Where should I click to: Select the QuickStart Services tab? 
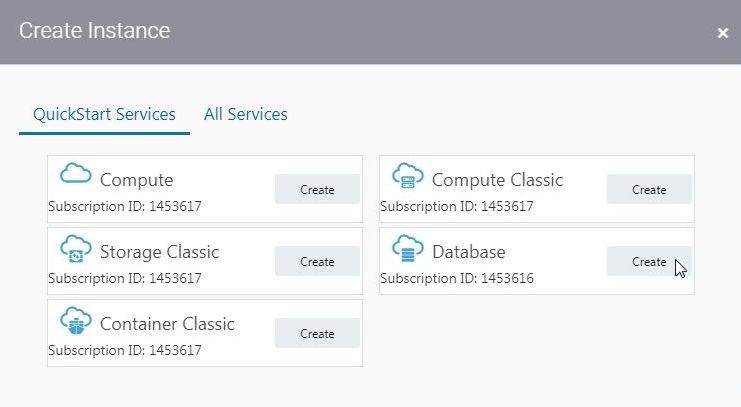tap(104, 114)
